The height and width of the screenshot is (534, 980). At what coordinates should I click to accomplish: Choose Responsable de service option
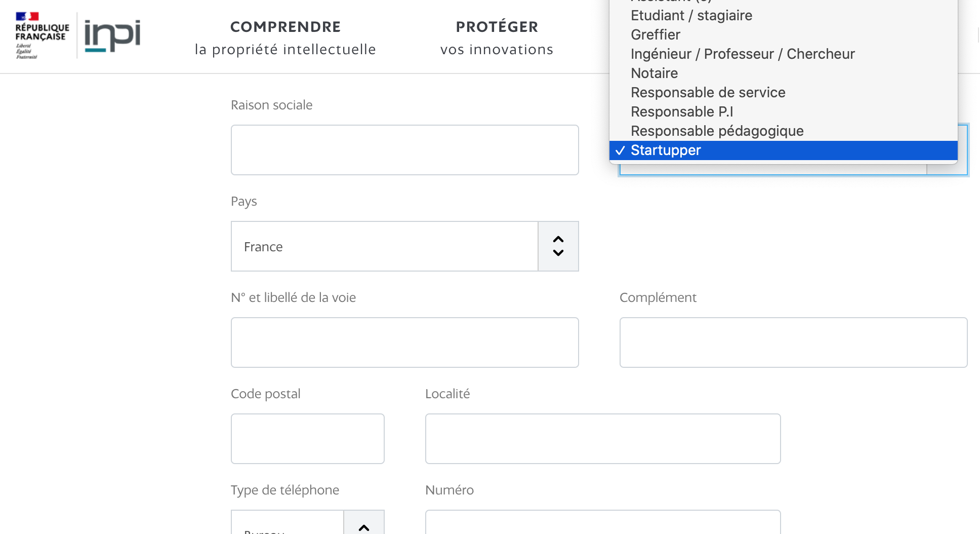pos(708,93)
